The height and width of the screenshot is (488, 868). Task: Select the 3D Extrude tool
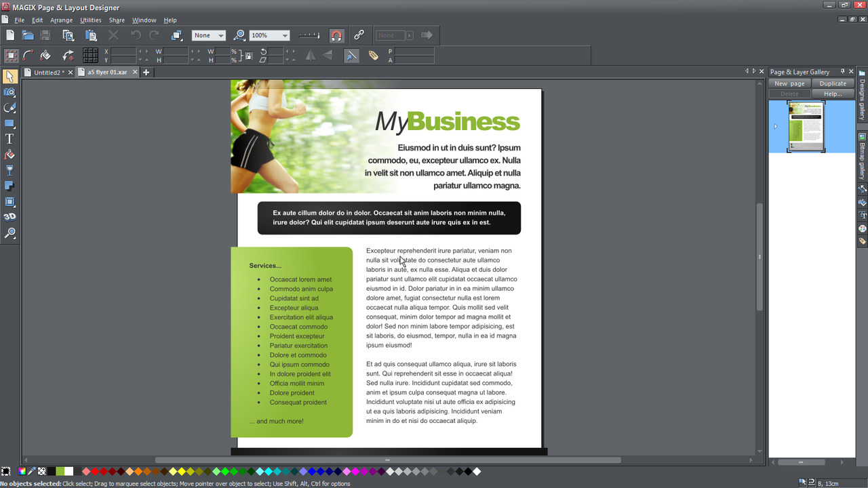click(9, 217)
